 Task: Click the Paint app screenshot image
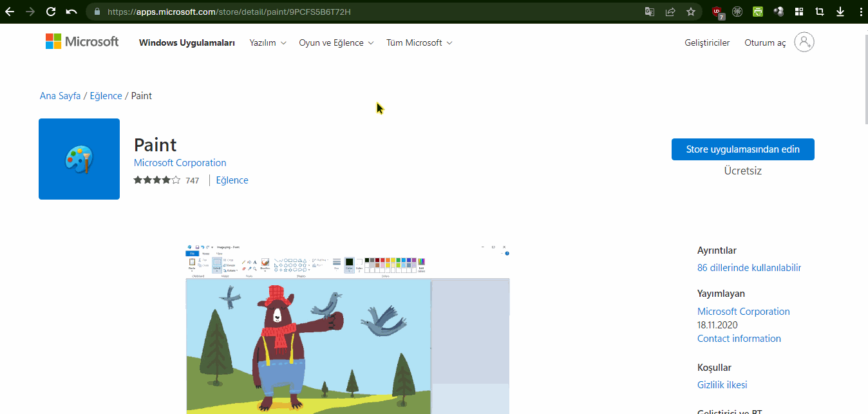click(x=348, y=328)
